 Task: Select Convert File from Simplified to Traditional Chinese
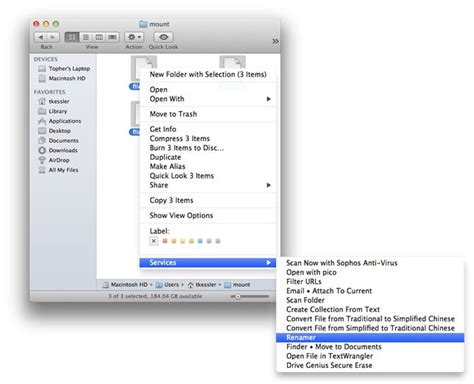point(370,328)
